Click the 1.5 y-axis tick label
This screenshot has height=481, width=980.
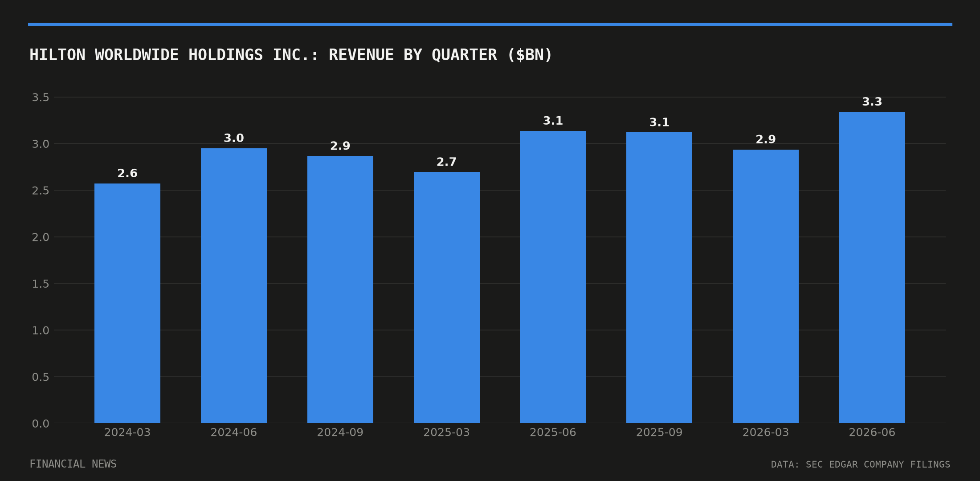41,284
